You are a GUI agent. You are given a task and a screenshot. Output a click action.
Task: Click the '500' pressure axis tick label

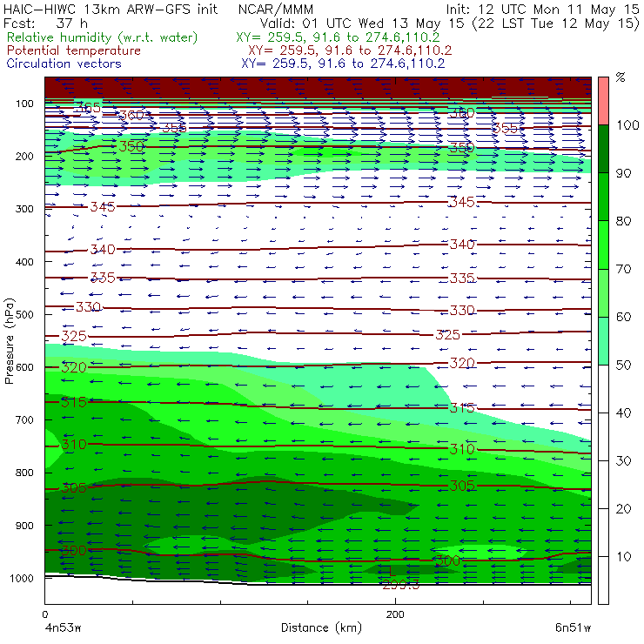point(24,314)
